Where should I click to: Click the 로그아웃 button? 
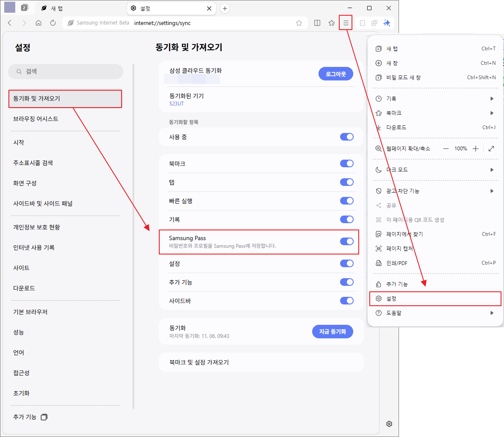coord(335,73)
